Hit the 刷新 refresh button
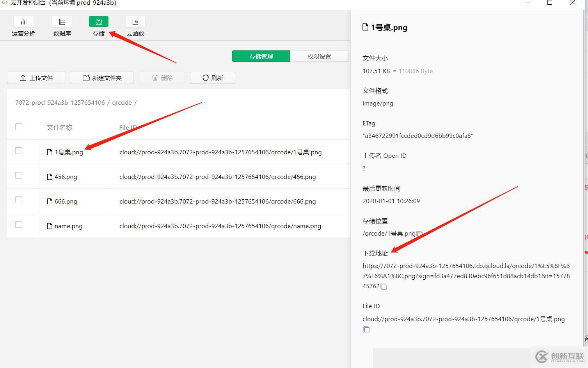Image resolution: width=588 pixels, height=368 pixels. pyautogui.click(x=213, y=78)
